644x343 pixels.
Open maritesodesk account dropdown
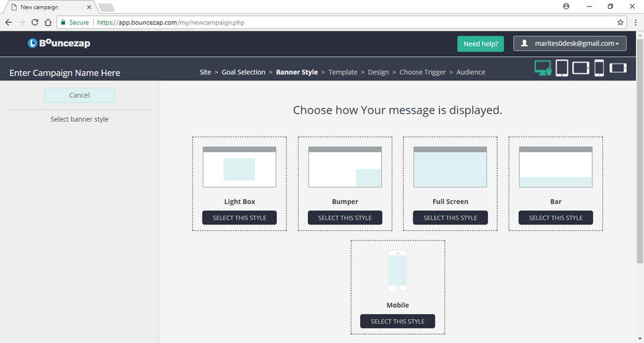point(570,44)
